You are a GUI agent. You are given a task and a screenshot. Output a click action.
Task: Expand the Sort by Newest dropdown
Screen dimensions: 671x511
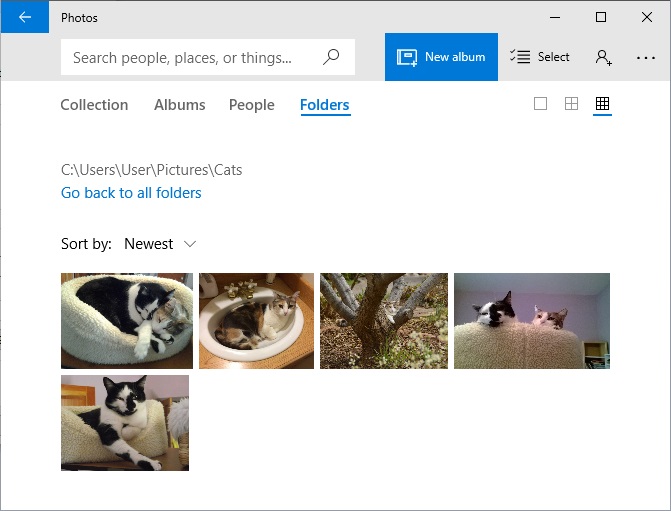(160, 244)
